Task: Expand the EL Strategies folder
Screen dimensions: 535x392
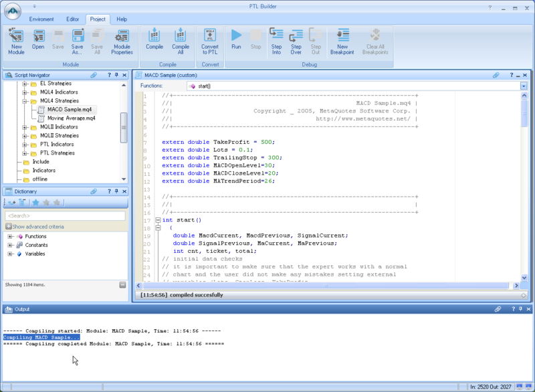Action: (25, 84)
